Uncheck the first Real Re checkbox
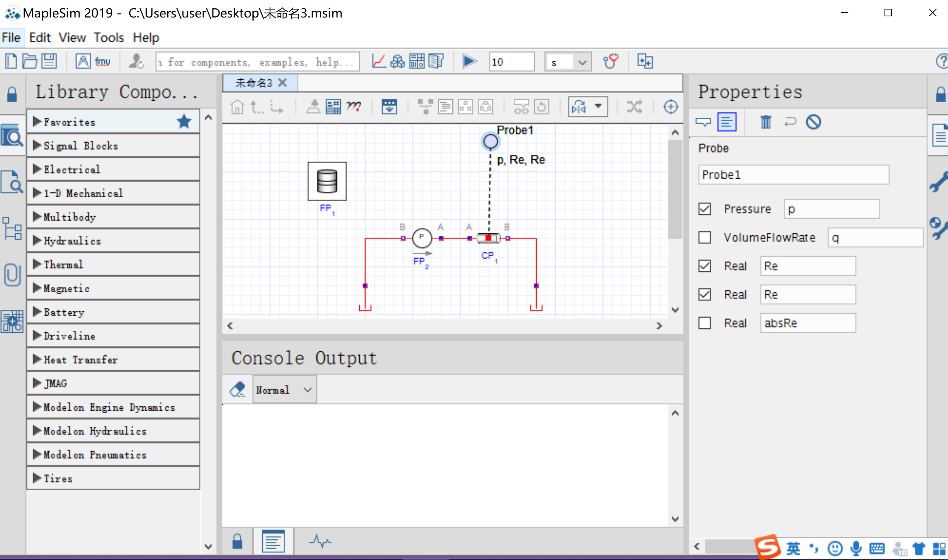The image size is (948, 560). click(x=704, y=266)
